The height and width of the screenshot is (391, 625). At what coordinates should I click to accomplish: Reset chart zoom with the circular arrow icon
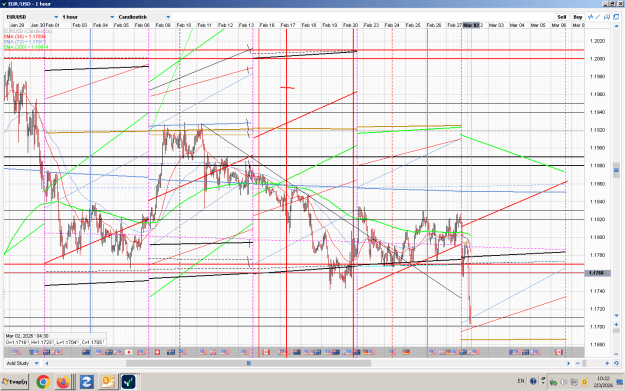(616, 363)
